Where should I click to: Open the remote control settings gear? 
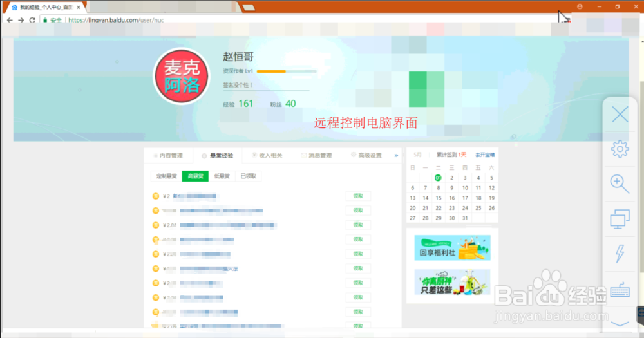[620, 149]
